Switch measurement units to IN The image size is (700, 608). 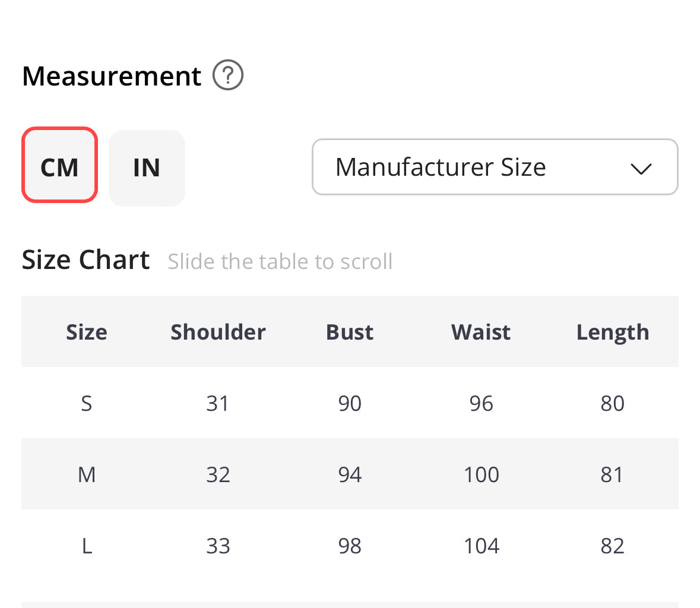coord(147,168)
